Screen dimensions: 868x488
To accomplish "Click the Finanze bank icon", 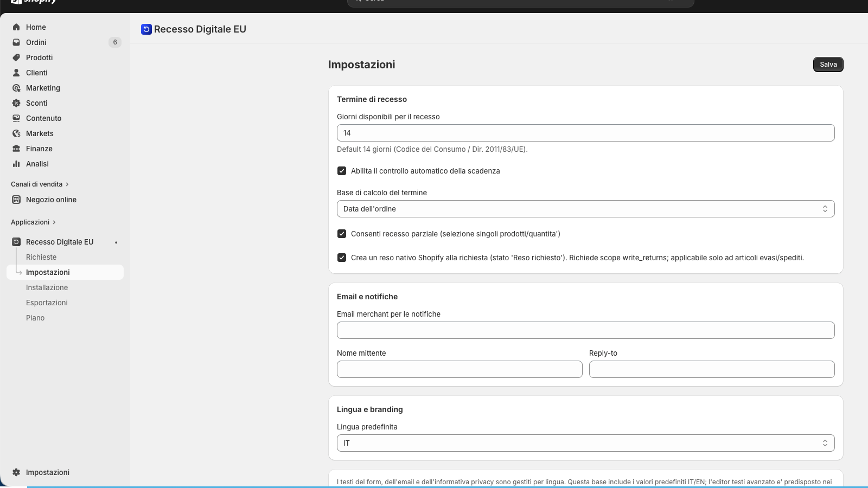I will [x=16, y=149].
